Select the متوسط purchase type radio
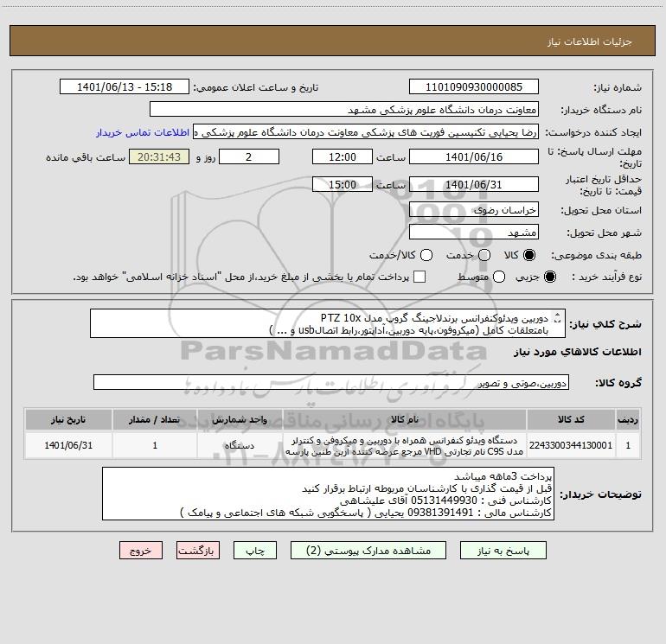The image size is (666, 644). 499,277
